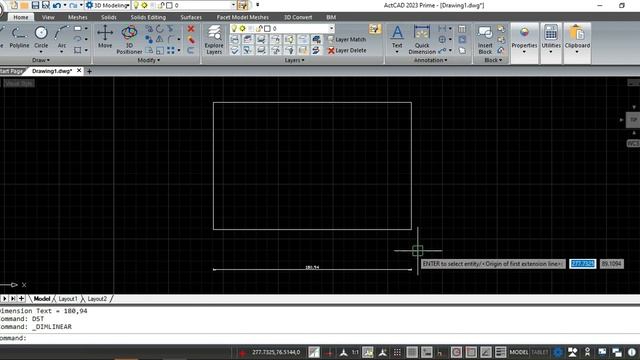Screen dimensions: 640x360
Task: Click the rotate icon in Modify panel
Action: coord(160,29)
